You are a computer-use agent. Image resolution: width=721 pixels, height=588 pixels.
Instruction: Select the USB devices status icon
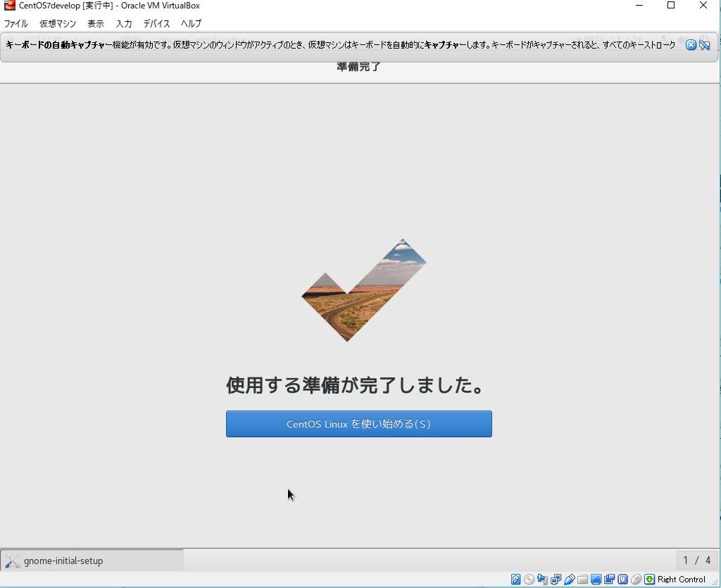pos(570,579)
